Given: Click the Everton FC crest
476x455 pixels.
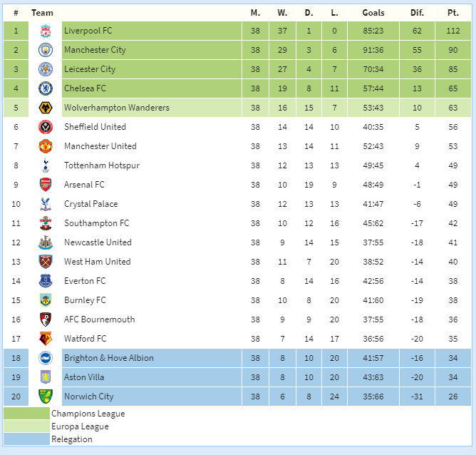Looking at the screenshot, I should coord(46,281).
